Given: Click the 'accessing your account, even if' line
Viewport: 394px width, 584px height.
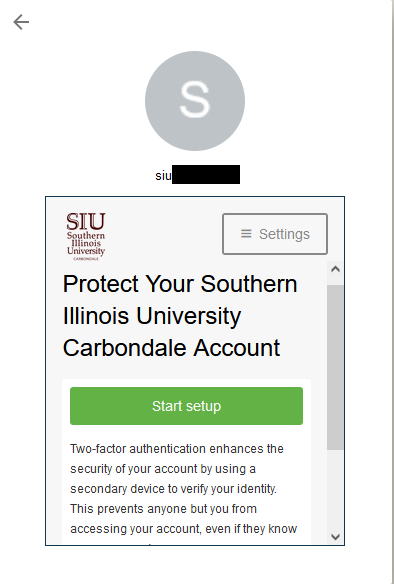Looking at the screenshot, I should 184,529.
